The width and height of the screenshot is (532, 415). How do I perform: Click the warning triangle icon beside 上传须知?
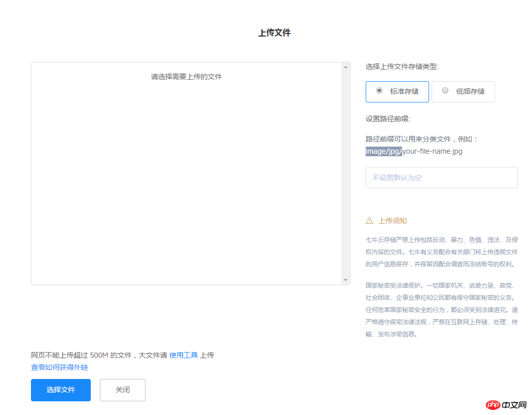pyautogui.click(x=369, y=220)
